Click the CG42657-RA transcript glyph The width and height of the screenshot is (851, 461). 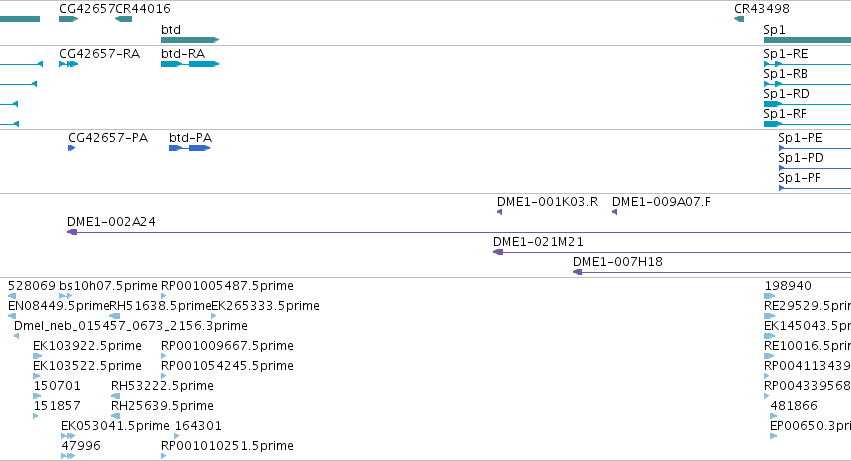[68, 64]
